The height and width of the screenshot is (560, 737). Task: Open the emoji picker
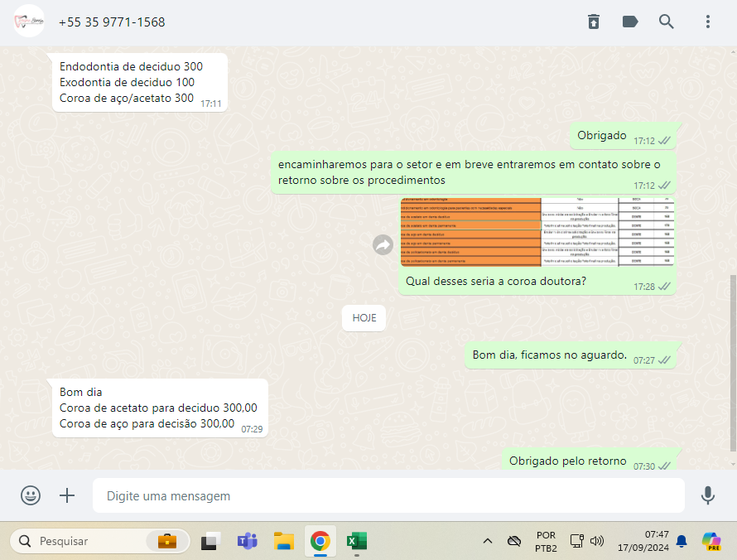31,495
